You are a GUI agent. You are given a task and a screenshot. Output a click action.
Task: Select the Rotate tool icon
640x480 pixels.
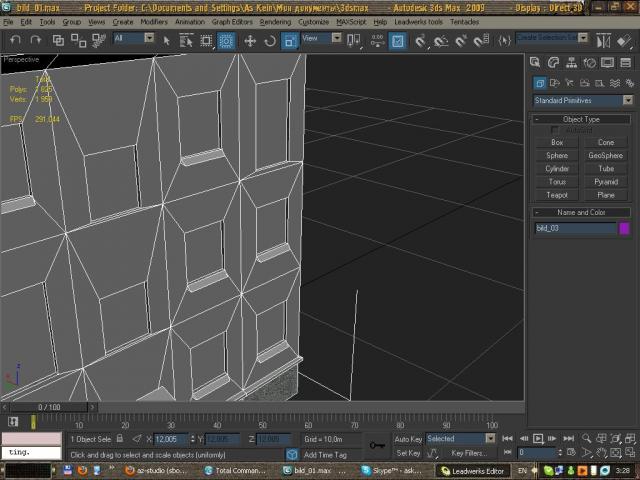point(268,41)
